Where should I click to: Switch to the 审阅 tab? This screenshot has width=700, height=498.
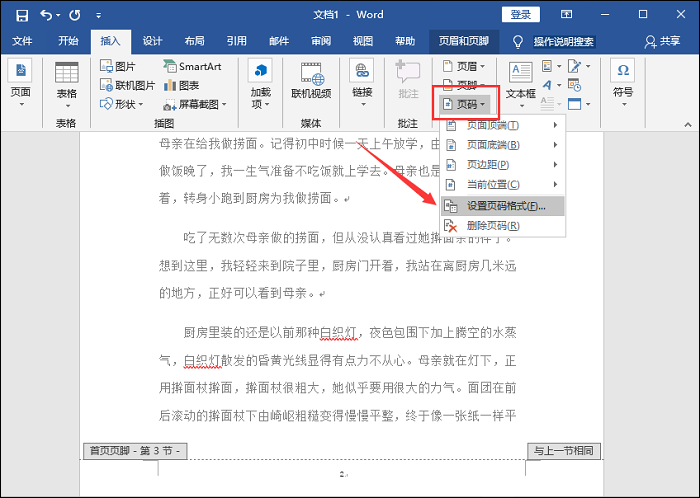click(x=321, y=41)
